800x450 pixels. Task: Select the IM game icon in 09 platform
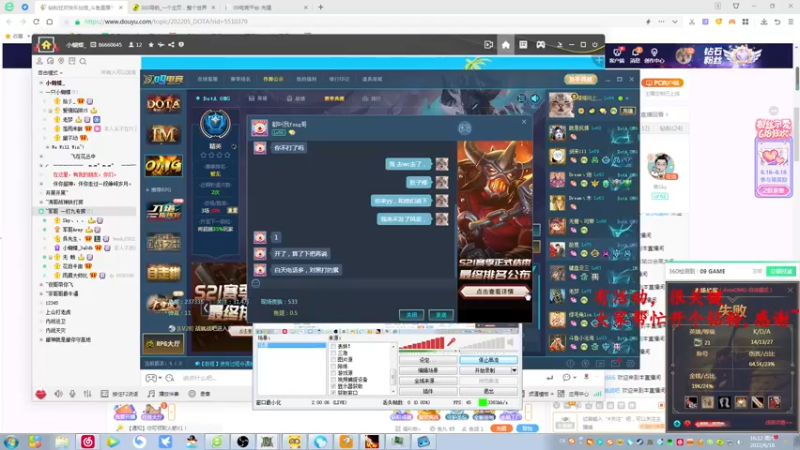pos(163,135)
